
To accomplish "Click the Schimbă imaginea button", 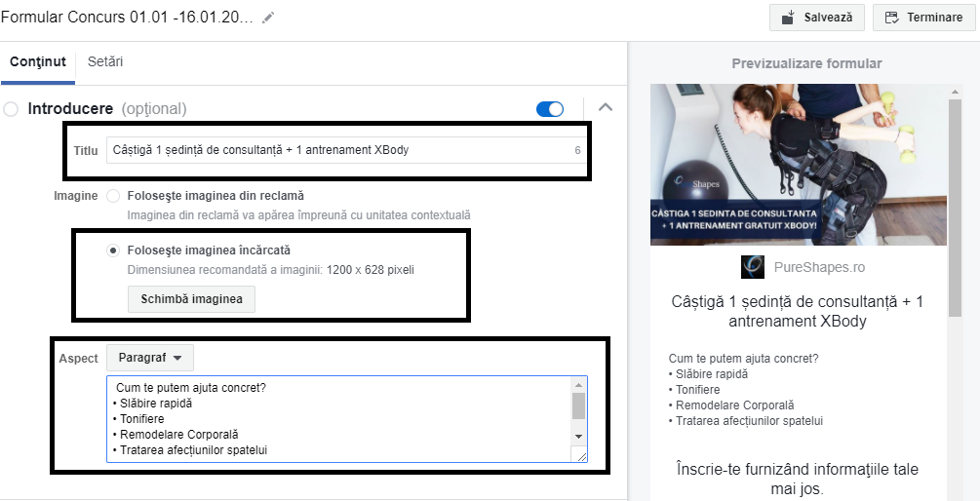I will pyautogui.click(x=191, y=298).
